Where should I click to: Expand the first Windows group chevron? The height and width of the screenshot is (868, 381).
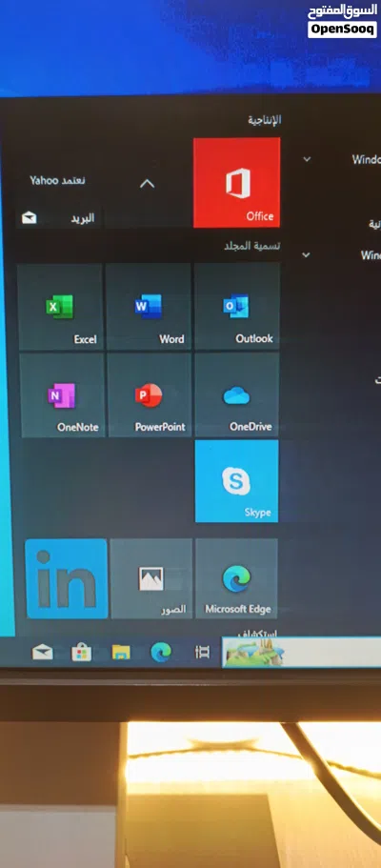tap(307, 159)
